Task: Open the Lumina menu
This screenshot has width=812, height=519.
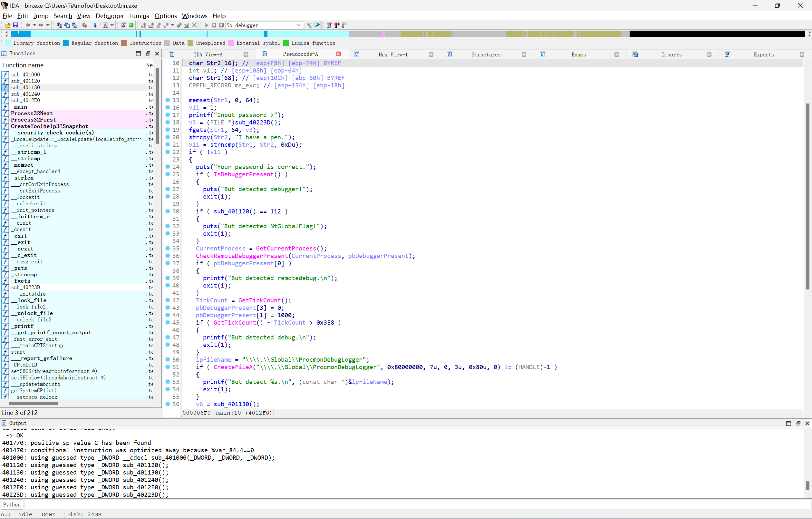Action: click(x=139, y=16)
